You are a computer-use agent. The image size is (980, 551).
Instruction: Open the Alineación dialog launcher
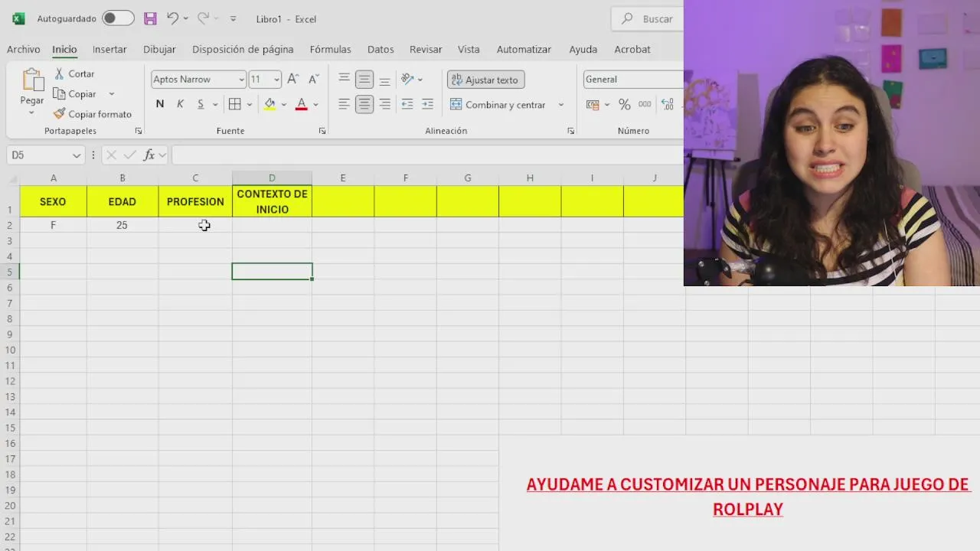(570, 131)
